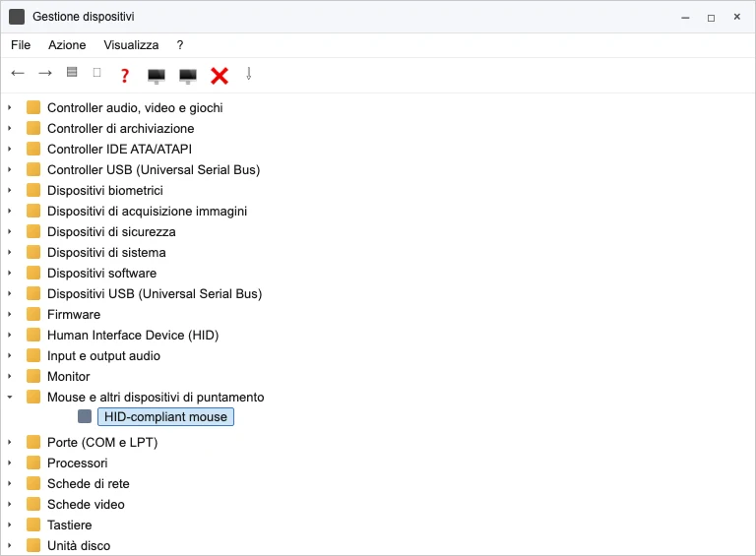
Task: Click the Dispositivi software folder icon
Action: tap(33, 273)
